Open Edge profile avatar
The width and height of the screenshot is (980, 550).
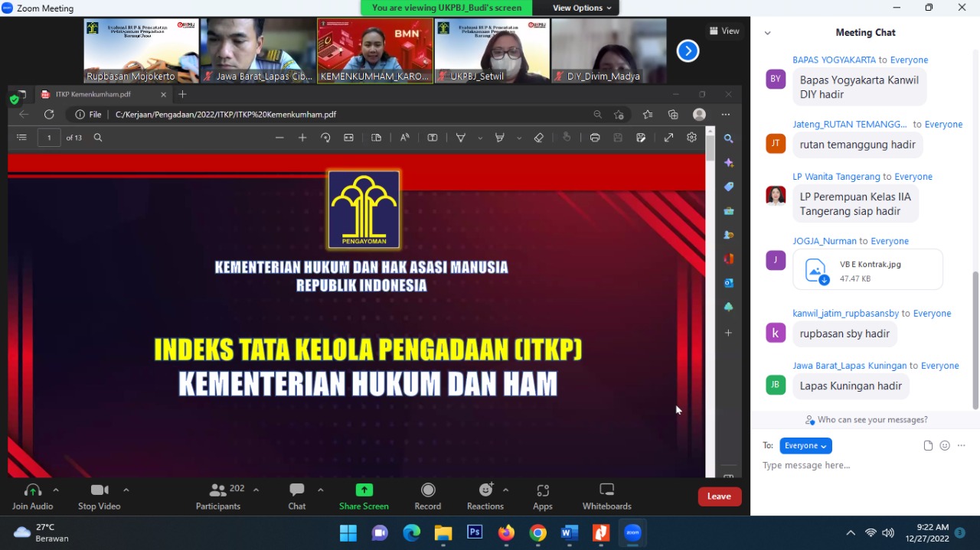coord(699,115)
